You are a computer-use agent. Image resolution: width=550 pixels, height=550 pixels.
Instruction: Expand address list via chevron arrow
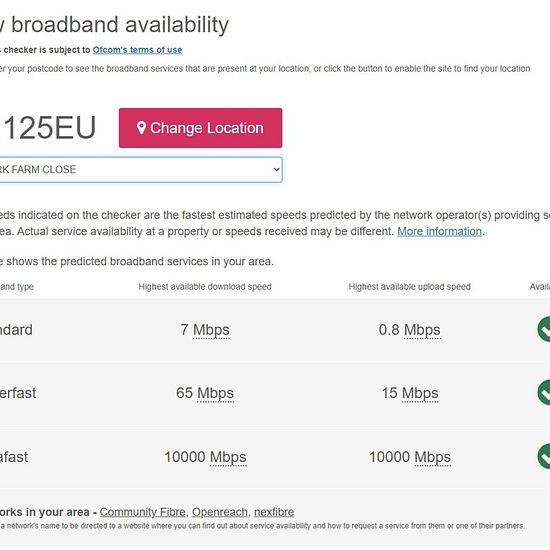click(x=276, y=170)
